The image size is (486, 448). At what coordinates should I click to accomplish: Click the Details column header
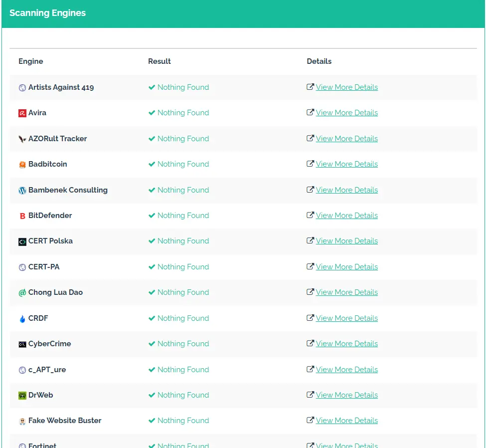[x=319, y=61]
